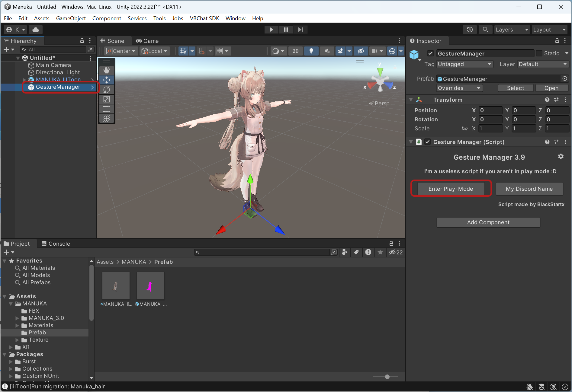The height and width of the screenshot is (392, 572).
Task: Click the cloud services icon
Action: [36, 30]
